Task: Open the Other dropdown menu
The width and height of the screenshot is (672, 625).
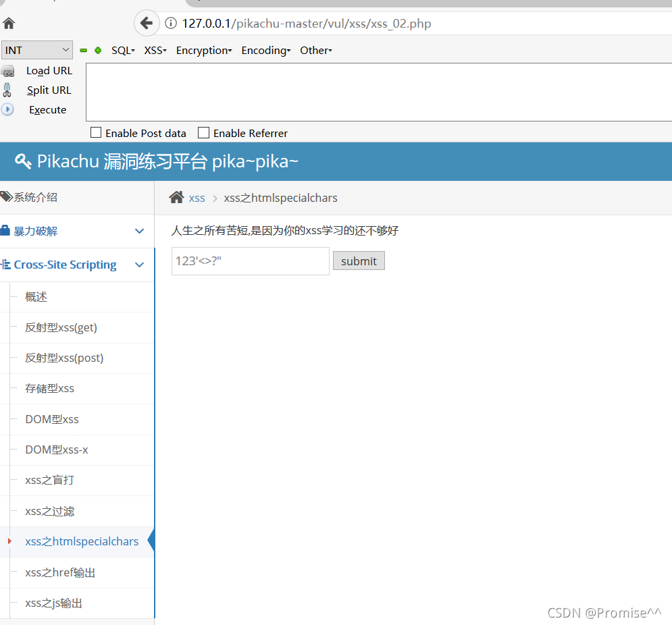Action: (x=316, y=51)
